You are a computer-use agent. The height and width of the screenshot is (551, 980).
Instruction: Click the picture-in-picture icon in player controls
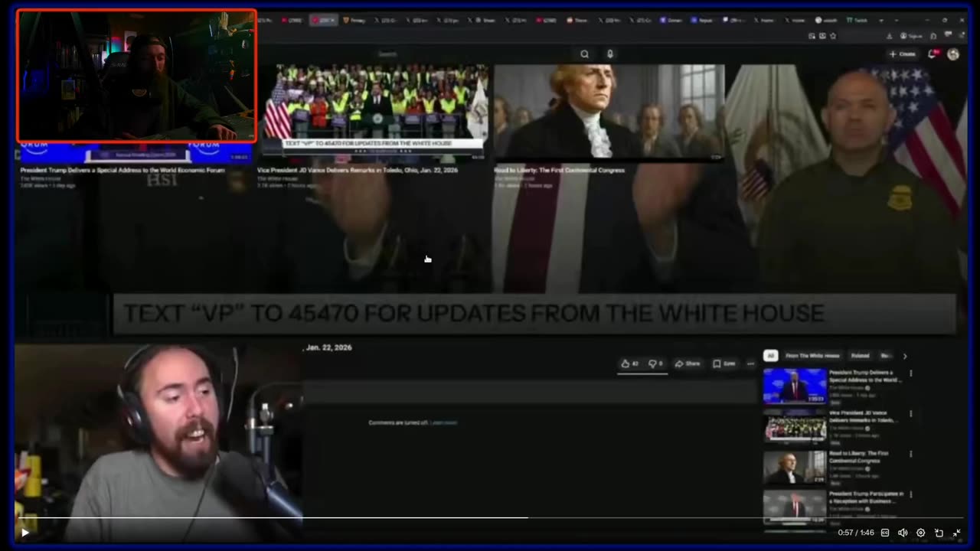click(939, 533)
